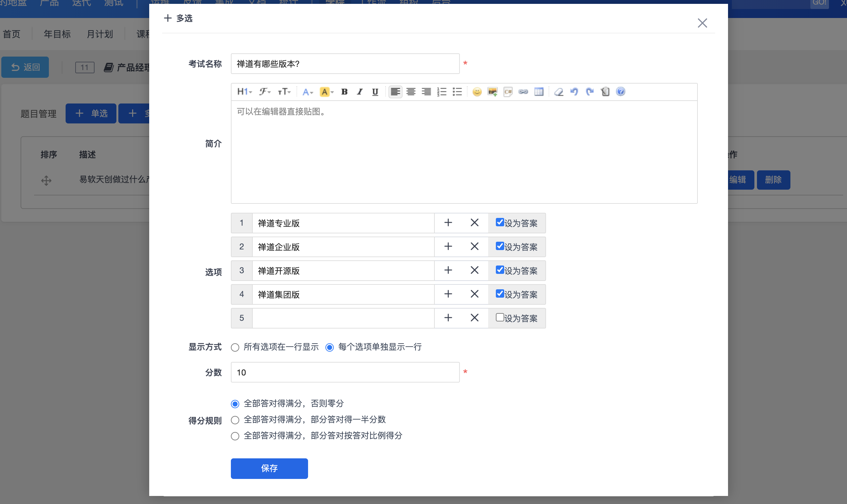Add option after 禅道专业版 row
Screen dimensions: 847x504
pyautogui.click(x=448, y=223)
